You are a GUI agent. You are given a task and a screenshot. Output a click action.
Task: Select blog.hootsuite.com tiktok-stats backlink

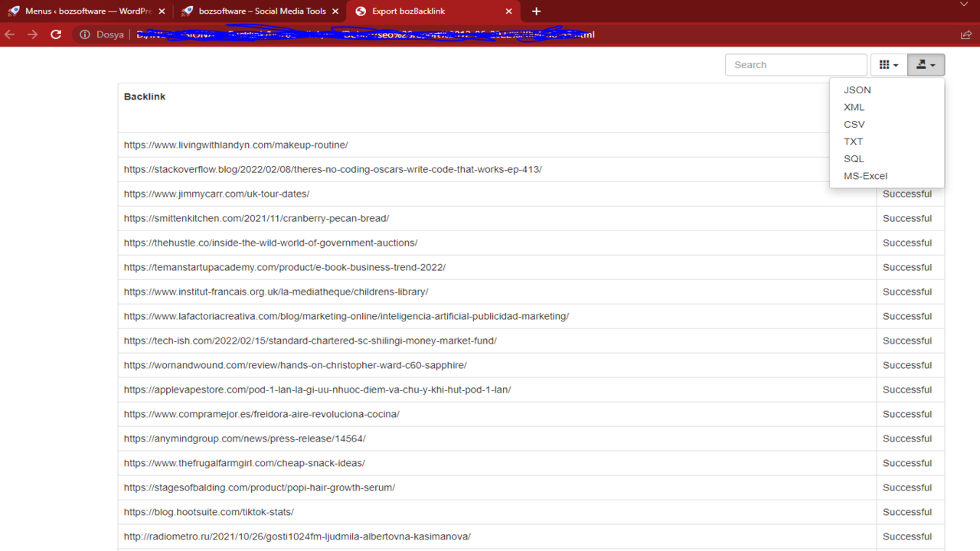[209, 512]
